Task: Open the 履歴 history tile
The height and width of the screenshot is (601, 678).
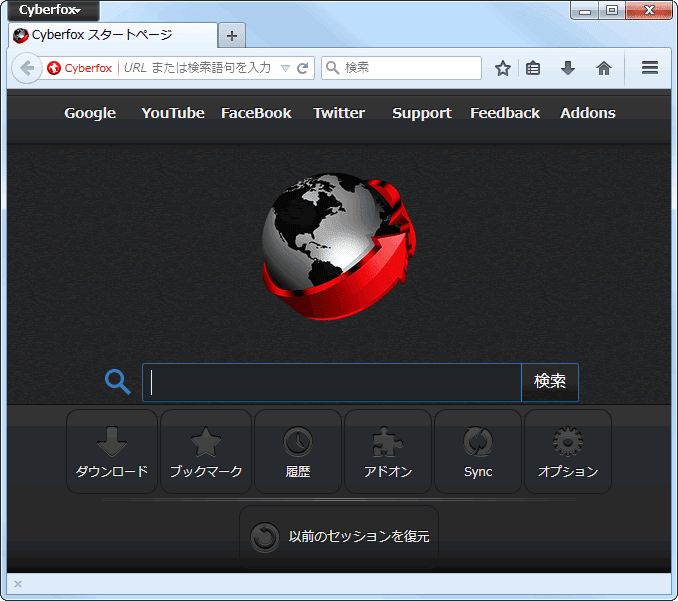Action: point(298,452)
